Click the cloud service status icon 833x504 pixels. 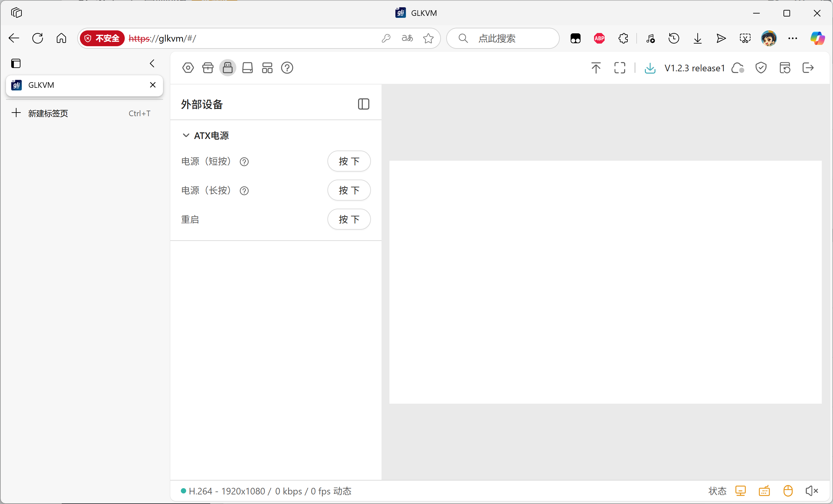pyautogui.click(x=738, y=68)
